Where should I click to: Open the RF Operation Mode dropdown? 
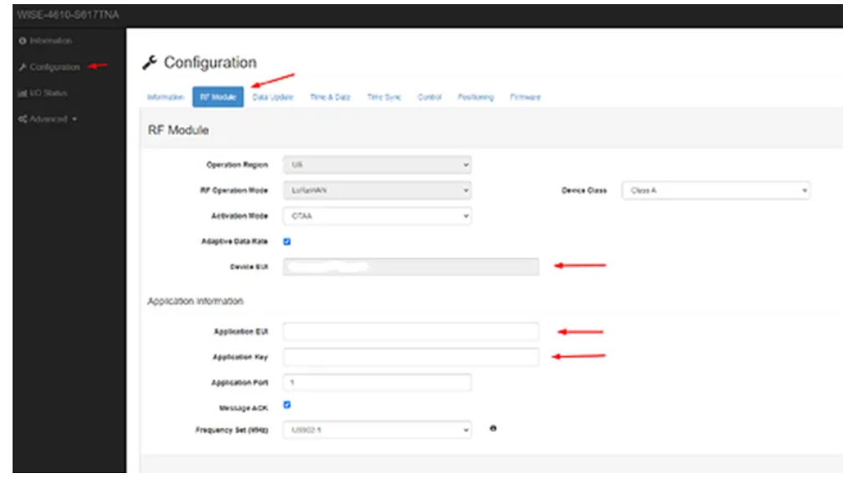pyautogui.click(x=377, y=191)
